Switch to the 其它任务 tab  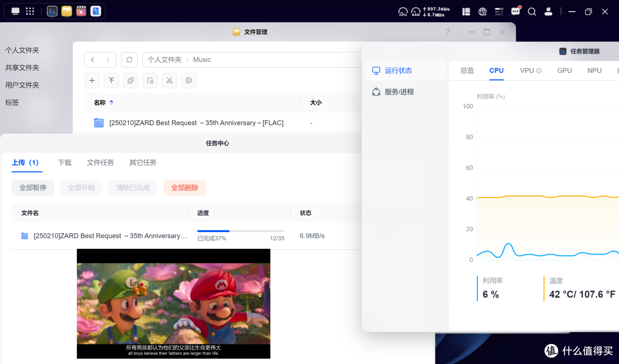point(143,163)
